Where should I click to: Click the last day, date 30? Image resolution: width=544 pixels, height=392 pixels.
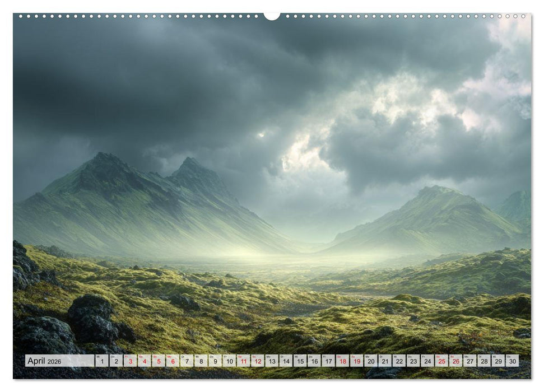pos(512,361)
